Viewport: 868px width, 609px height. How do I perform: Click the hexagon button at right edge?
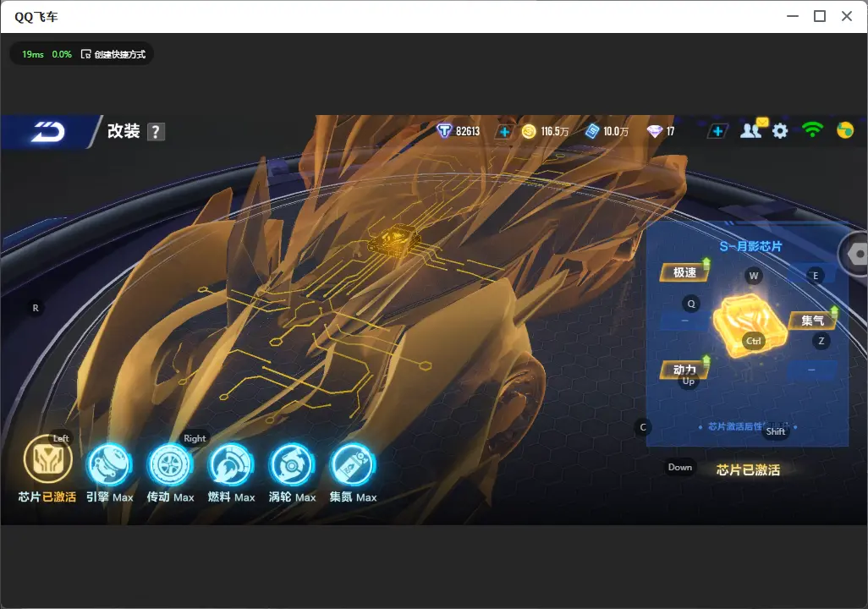pos(855,254)
